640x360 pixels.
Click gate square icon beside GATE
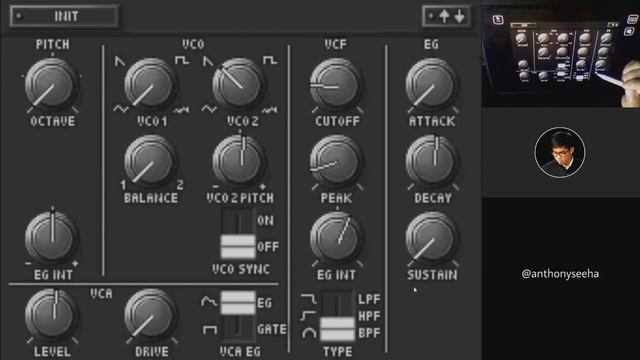click(x=210, y=329)
